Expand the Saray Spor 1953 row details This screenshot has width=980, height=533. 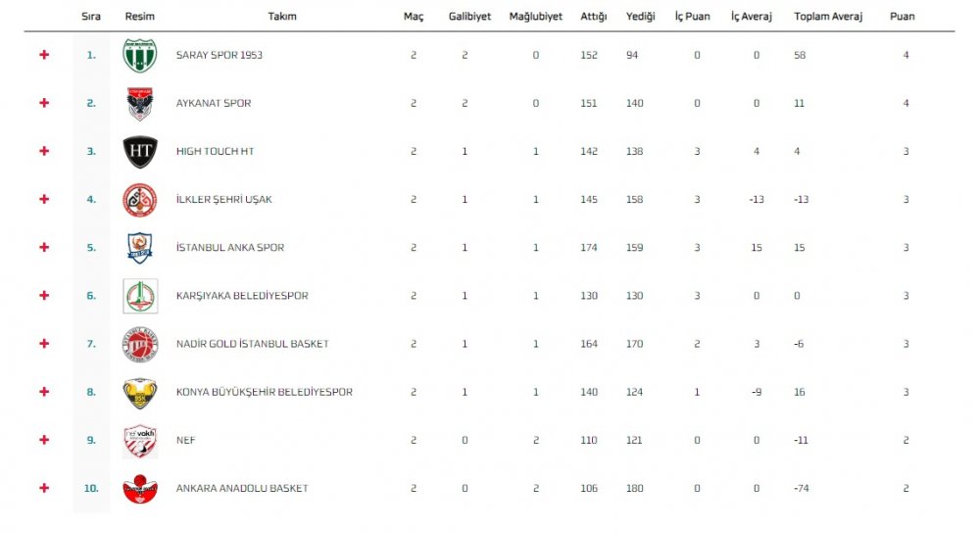[44, 54]
